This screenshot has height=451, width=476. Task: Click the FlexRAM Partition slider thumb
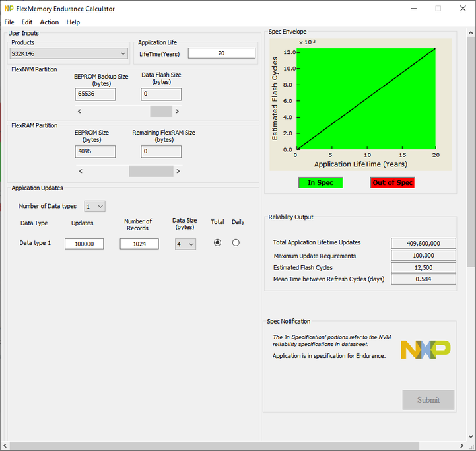point(151,171)
